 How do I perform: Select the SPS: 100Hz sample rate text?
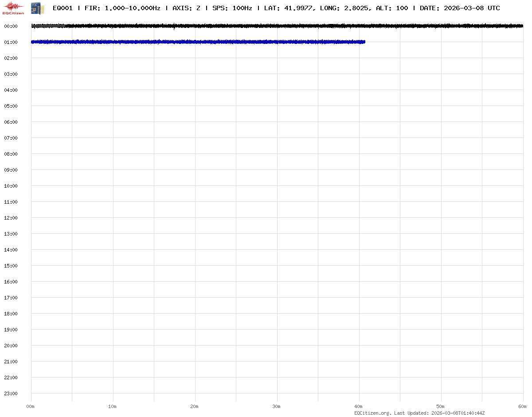tap(232, 8)
